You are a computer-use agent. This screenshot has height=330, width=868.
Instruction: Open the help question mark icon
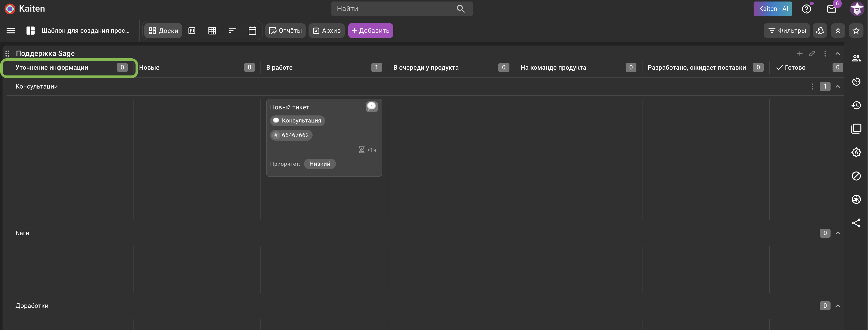click(806, 9)
